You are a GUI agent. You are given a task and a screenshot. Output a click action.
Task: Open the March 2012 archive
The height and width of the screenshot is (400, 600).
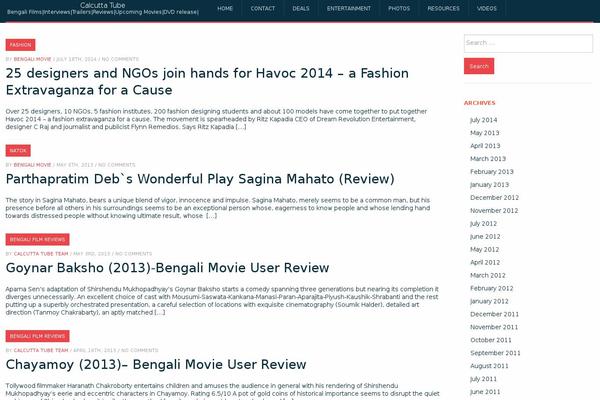click(x=488, y=276)
